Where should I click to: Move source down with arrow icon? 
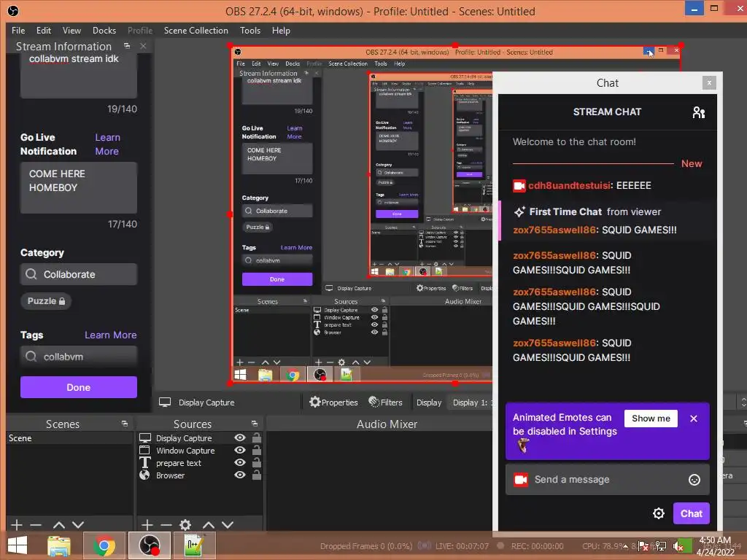pyautogui.click(x=228, y=525)
